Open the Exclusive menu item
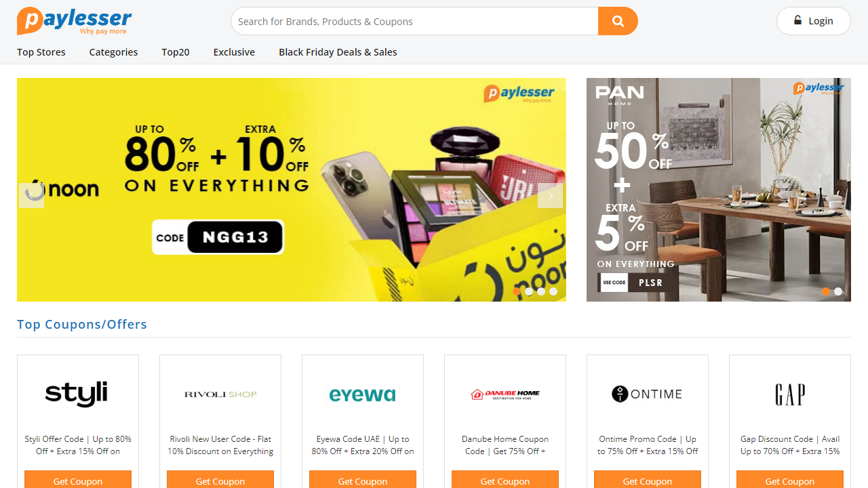The image size is (868, 488). pos(234,52)
